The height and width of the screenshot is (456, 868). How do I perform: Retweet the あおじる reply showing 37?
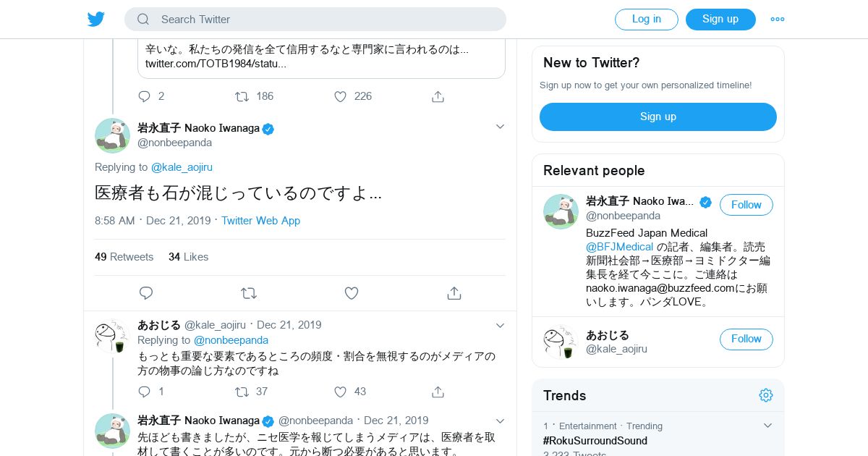point(242,392)
